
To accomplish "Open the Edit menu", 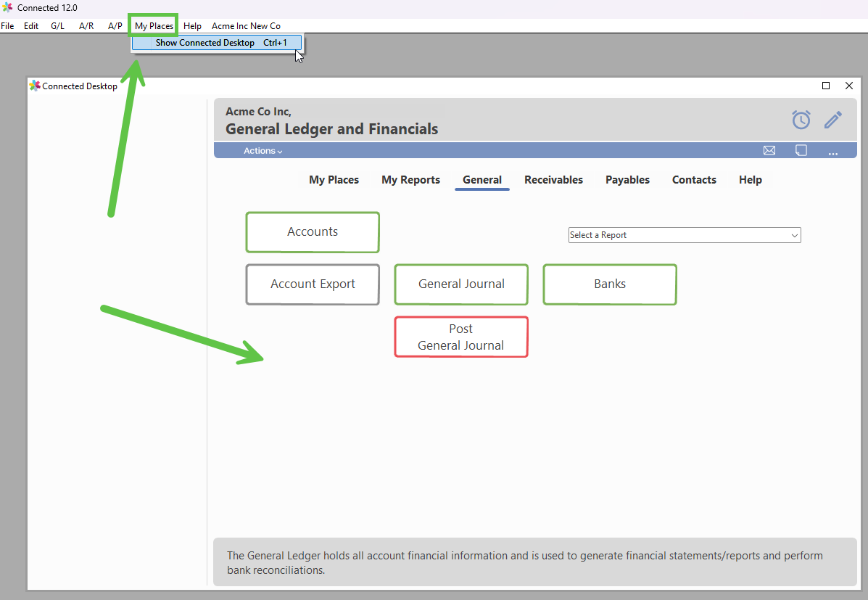I will [31, 26].
